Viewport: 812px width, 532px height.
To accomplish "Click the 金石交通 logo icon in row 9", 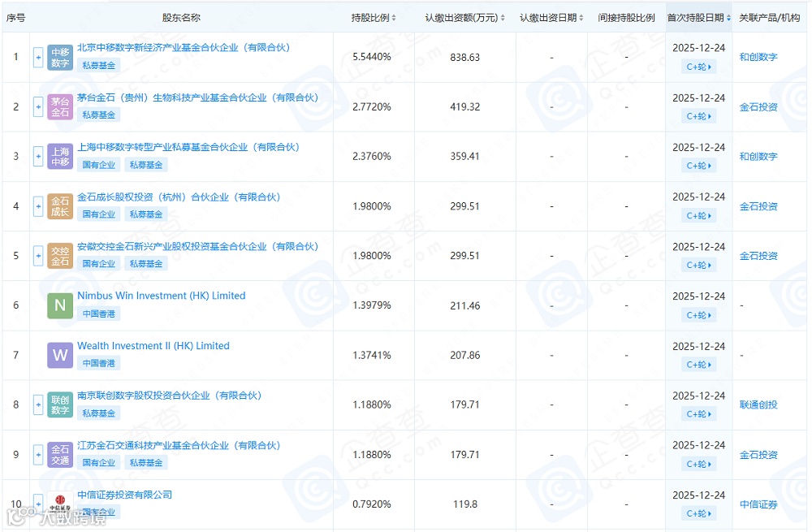I will click(x=60, y=454).
